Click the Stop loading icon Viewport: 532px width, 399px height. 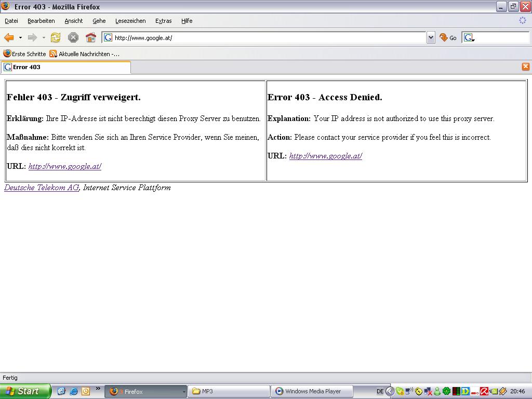point(73,37)
